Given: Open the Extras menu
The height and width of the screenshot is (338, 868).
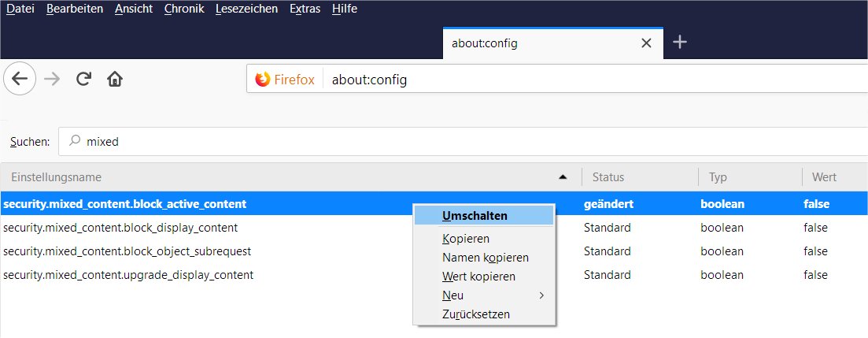Looking at the screenshot, I should tap(305, 9).
